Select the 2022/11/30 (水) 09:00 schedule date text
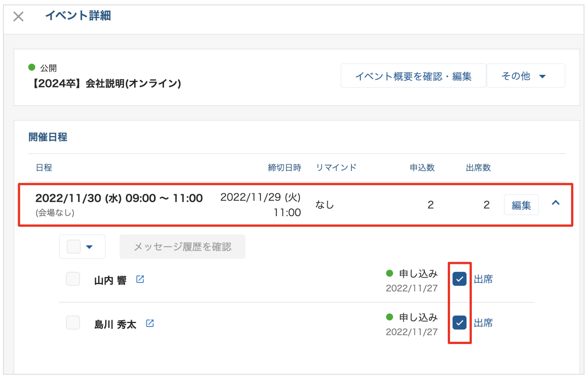588x379 pixels. [119, 198]
